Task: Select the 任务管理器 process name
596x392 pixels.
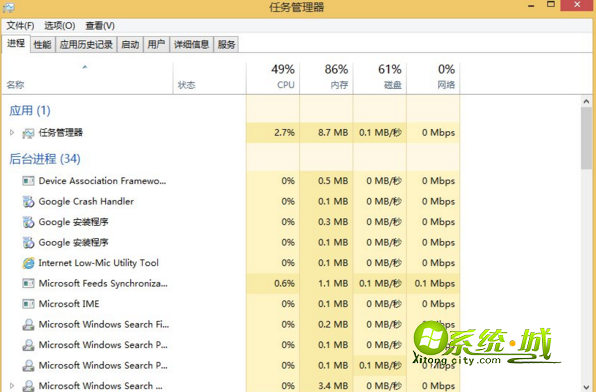Action: pyautogui.click(x=60, y=133)
